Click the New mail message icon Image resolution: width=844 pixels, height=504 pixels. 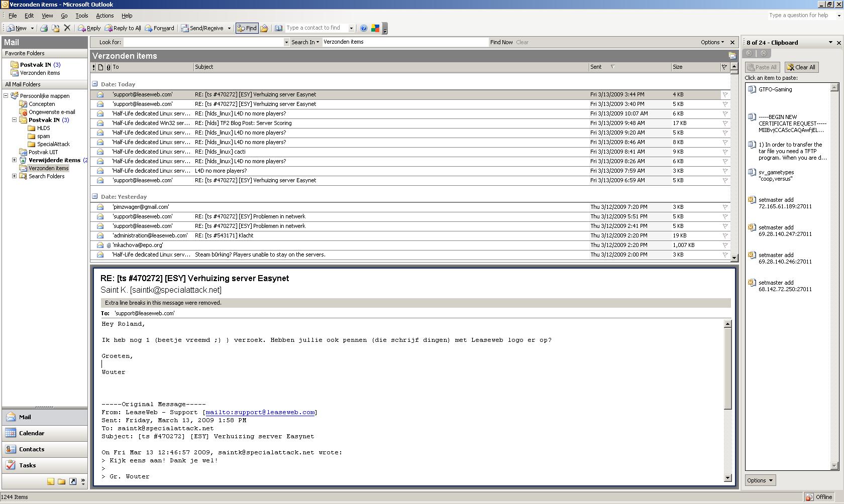pyautogui.click(x=17, y=28)
